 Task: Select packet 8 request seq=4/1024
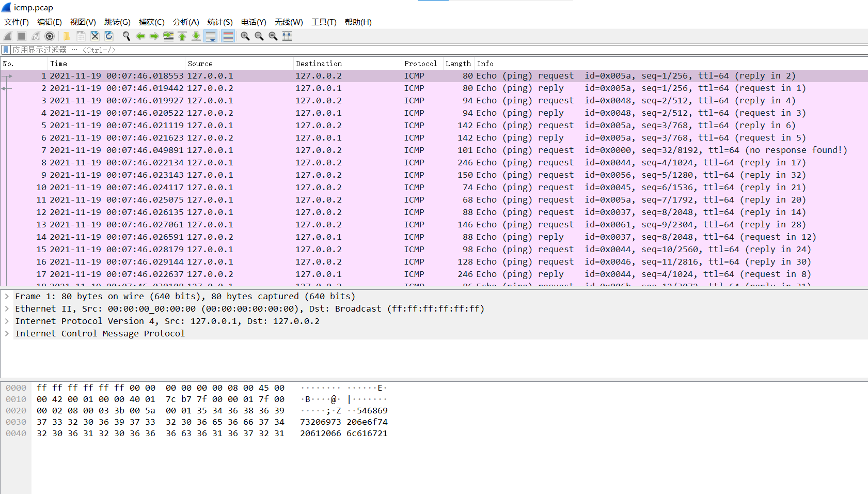pos(434,162)
